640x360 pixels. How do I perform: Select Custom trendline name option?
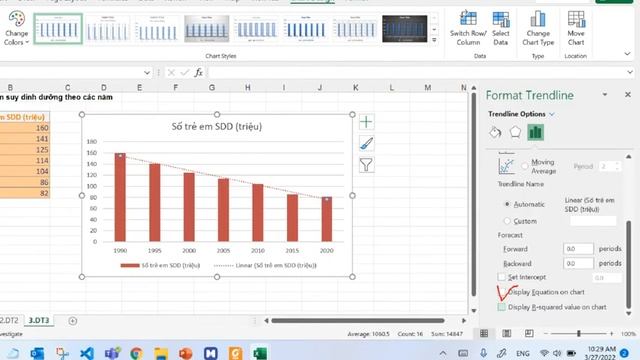507,221
